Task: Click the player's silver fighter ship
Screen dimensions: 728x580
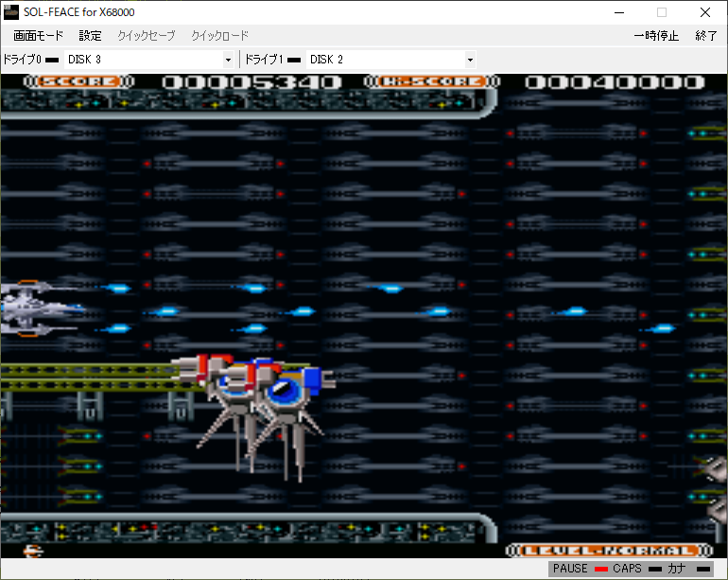Action: (x=42, y=308)
